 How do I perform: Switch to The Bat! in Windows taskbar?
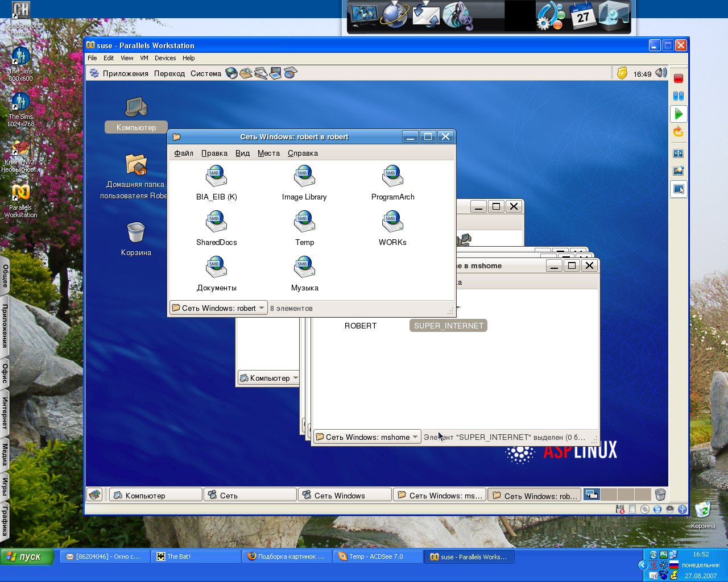click(197, 556)
